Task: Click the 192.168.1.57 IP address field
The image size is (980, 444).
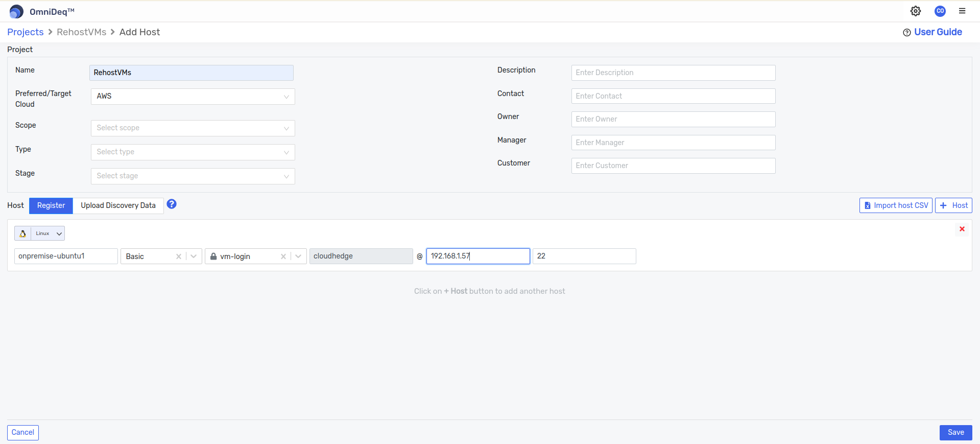Action: (x=478, y=256)
